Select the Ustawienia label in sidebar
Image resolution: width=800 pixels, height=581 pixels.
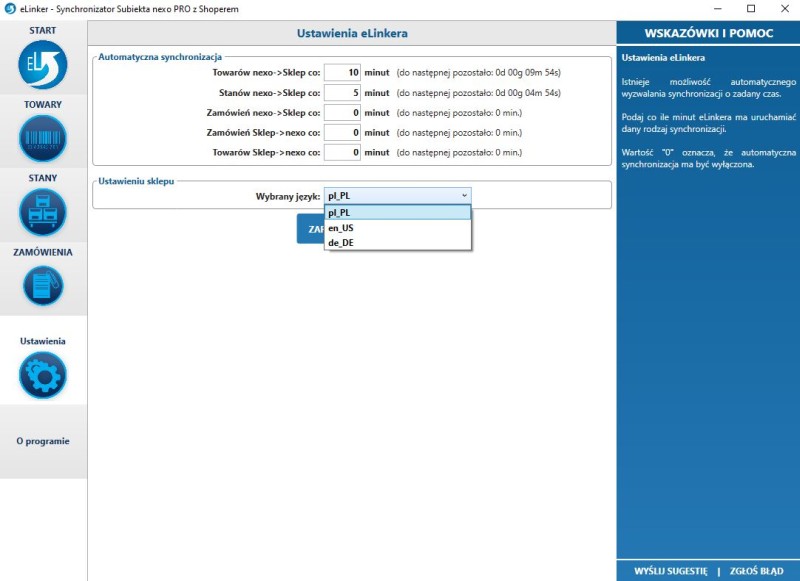[x=43, y=341]
